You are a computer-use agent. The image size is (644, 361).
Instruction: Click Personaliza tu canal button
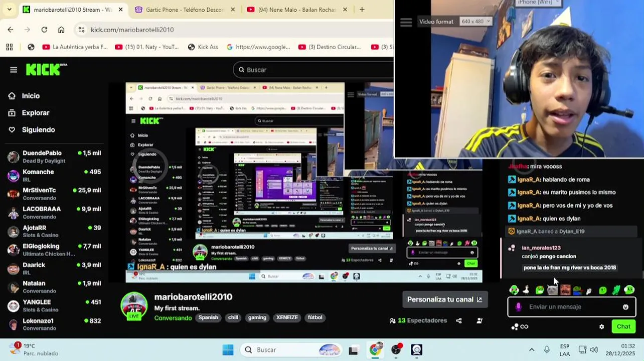click(444, 299)
